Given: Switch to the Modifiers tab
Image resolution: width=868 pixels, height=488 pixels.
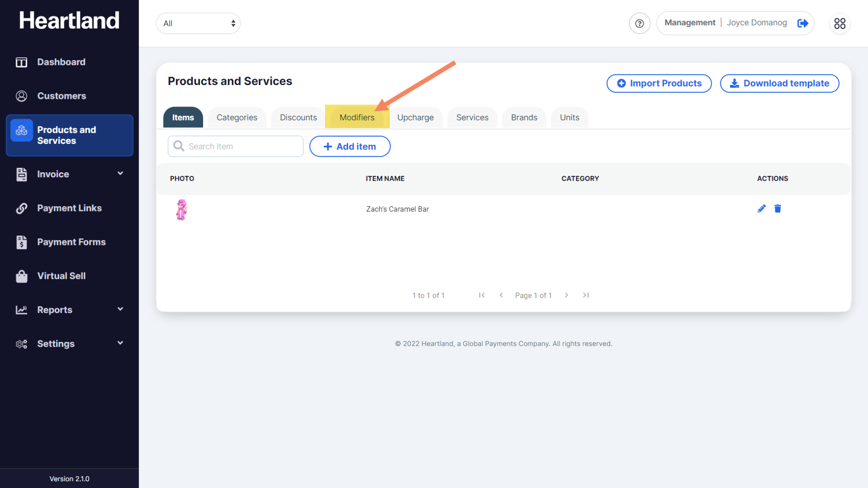Looking at the screenshot, I should pyautogui.click(x=357, y=118).
